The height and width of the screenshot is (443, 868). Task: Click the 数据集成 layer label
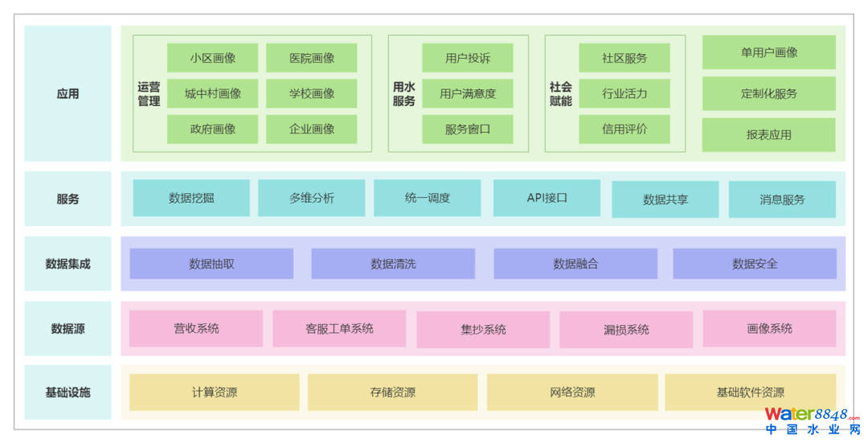tap(68, 264)
